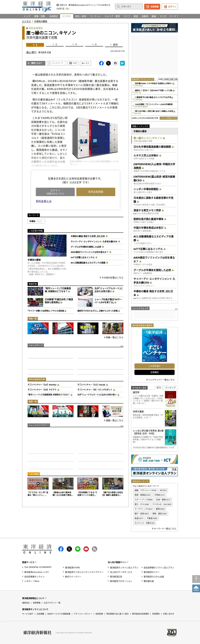Screen dimensions: 200x644
Task: Share article on note icon
Action: (x=115, y=63)
